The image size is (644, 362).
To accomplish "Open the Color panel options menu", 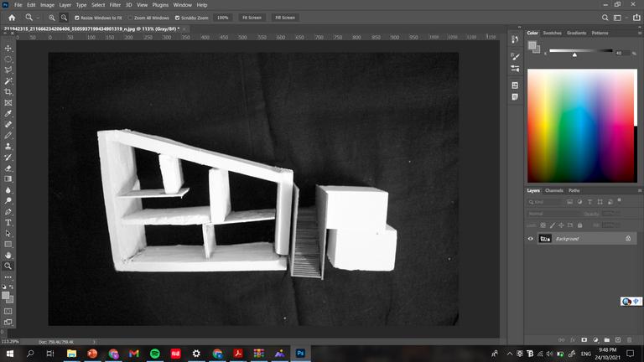I will (x=640, y=33).
